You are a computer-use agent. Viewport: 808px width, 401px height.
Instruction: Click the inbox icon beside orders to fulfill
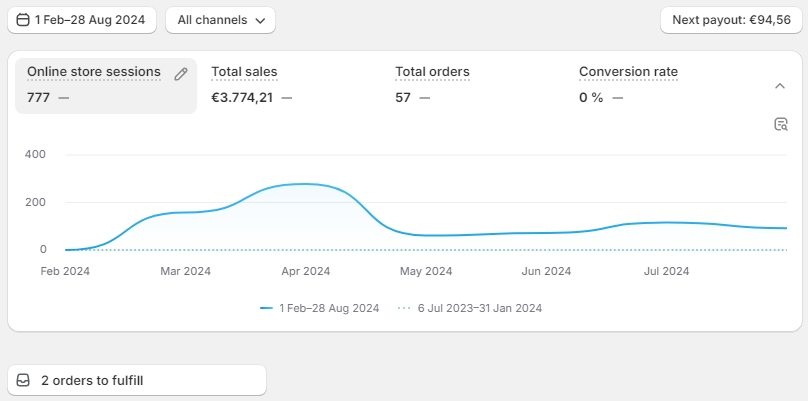coord(24,381)
